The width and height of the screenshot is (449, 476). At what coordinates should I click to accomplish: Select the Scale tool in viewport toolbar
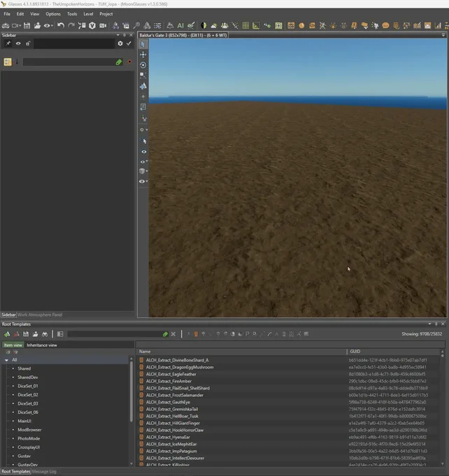coord(143,75)
